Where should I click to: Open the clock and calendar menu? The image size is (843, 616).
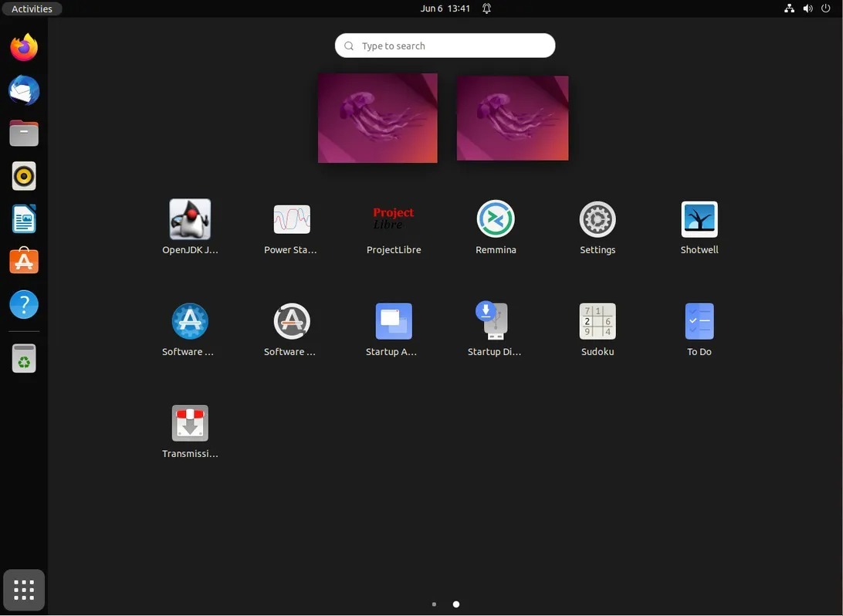[445, 8]
